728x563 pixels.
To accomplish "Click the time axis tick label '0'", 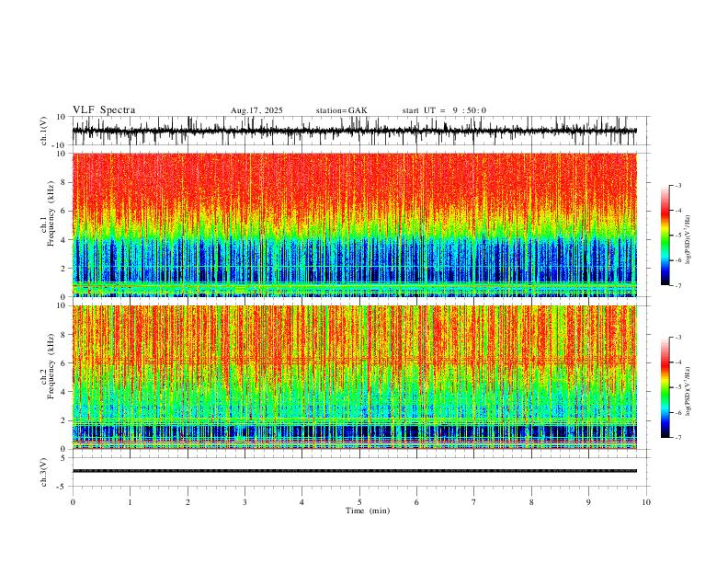I will coord(73,502).
